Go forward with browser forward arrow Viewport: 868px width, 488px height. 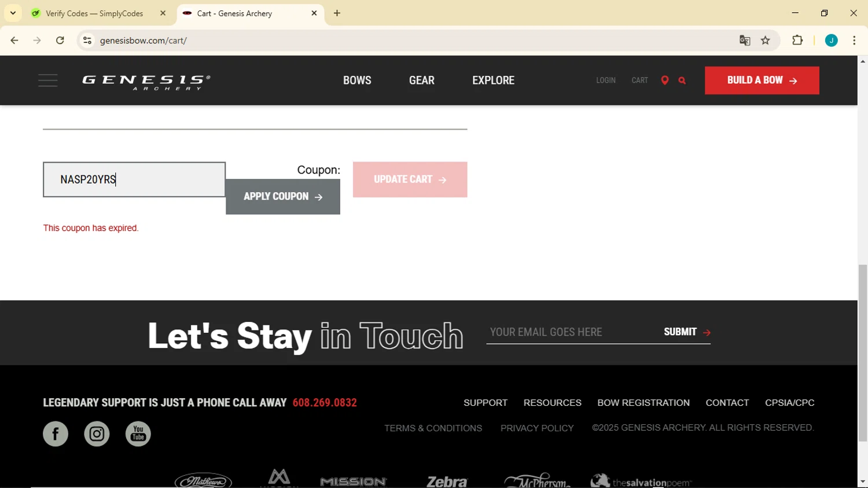(x=37, y=41)
